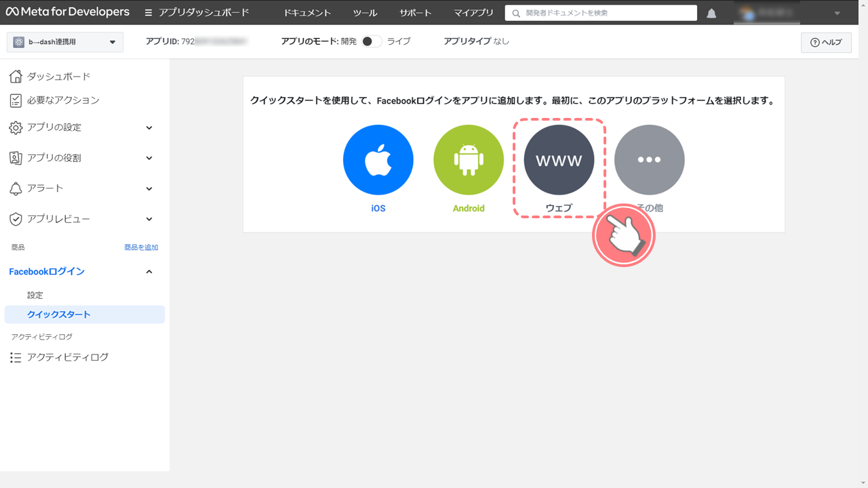Choose the その他 platform icon
The height and width of the screenshot is (488, 868).
(x=649, y=160)
